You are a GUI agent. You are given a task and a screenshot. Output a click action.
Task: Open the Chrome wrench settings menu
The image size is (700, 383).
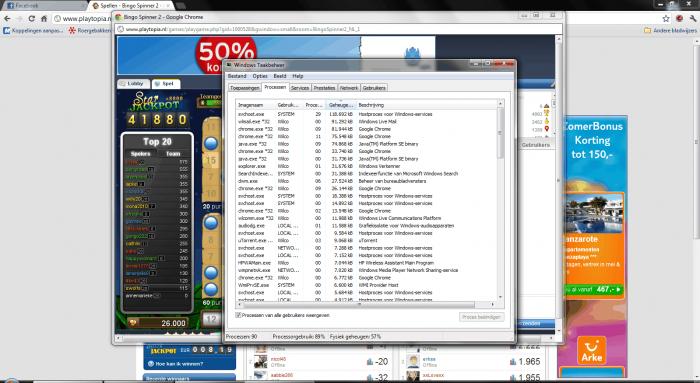click(x=693, y=19)
